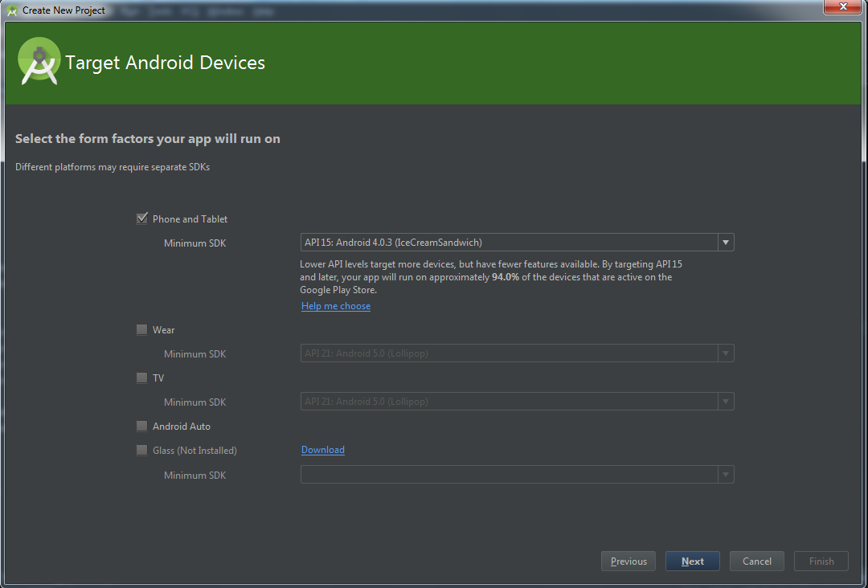Click the Finish button
Screen dimensions: 868x588
coord(821,561)
